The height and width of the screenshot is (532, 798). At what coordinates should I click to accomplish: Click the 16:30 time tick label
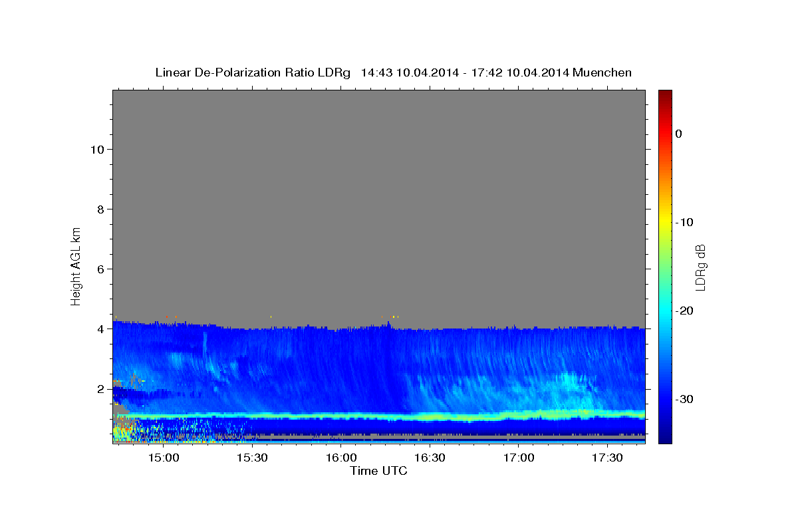(430, 458)
